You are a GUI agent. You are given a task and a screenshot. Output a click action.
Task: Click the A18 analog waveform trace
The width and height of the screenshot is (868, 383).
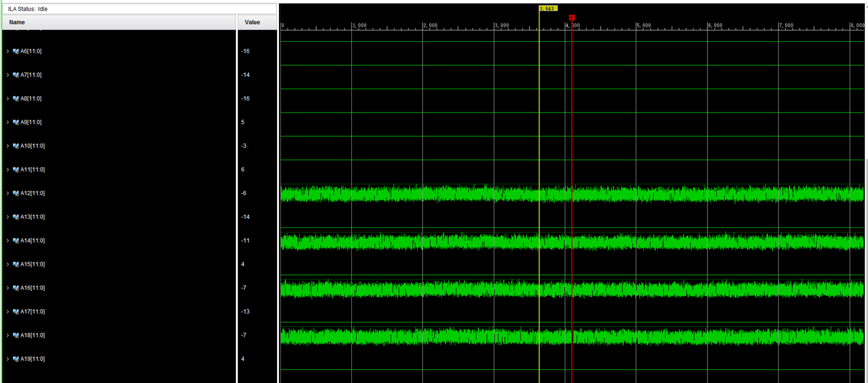(x=571, y=337)
